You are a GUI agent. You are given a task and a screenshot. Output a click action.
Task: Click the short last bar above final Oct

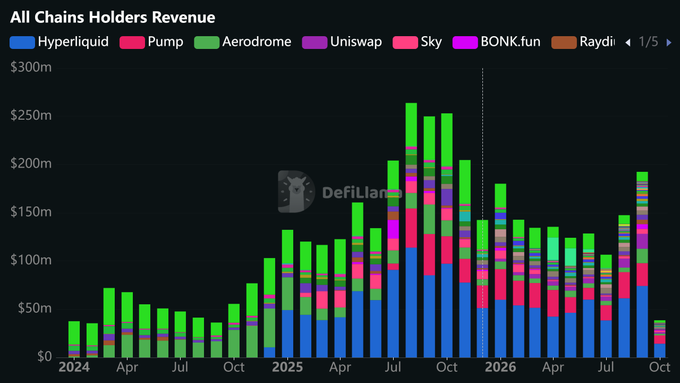click(x=660, y=339)
